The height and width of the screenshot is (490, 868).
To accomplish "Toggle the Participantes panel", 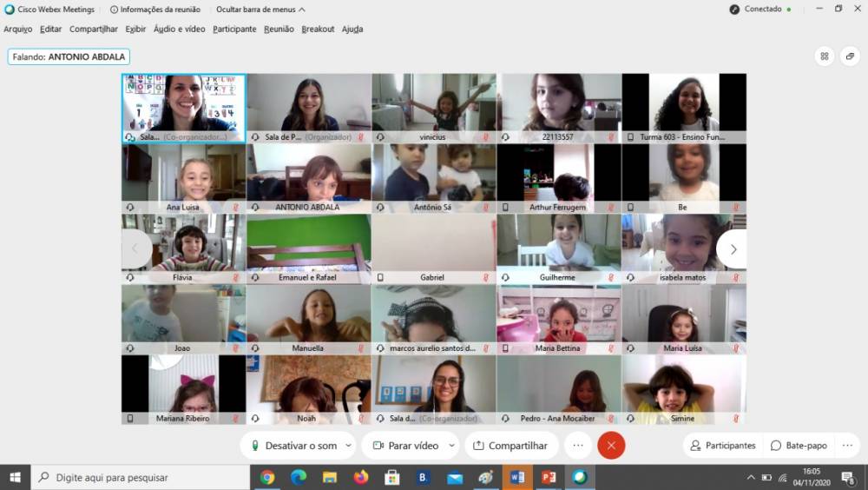I will coord(722,446).
